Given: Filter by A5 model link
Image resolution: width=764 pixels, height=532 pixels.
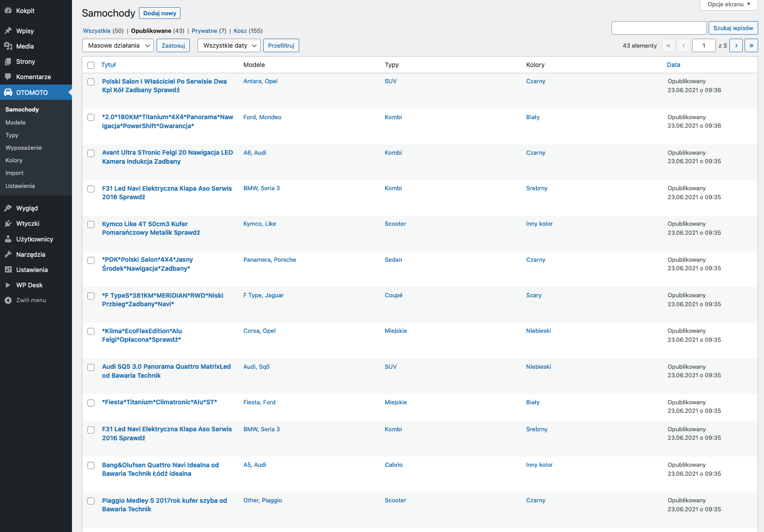Looking at the screenshot, I should point(247,465).
